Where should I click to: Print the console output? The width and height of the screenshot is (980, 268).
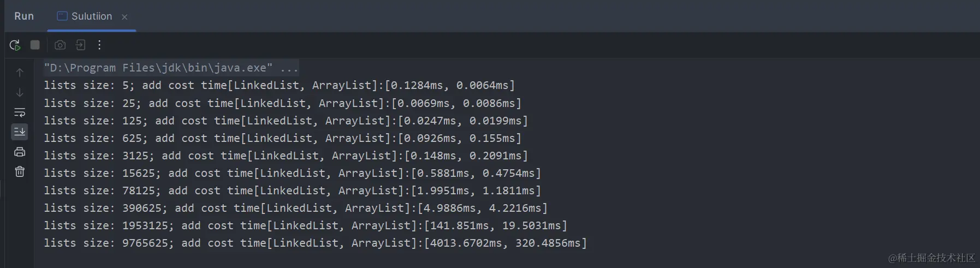coord(20,152)
